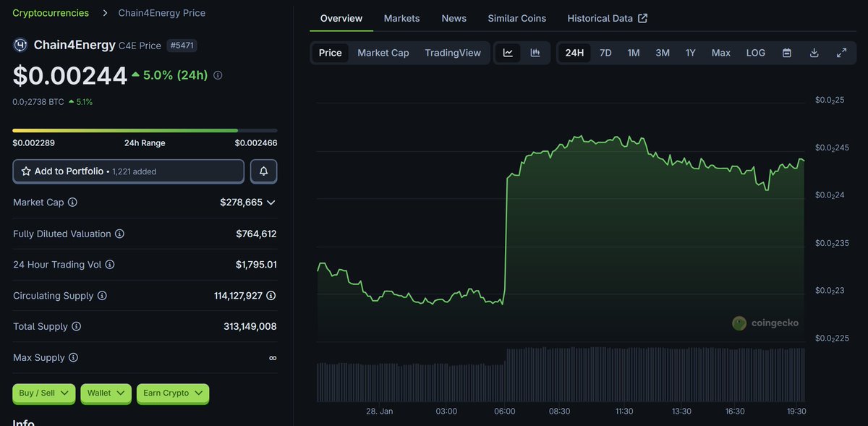Screen dimensions: 868x426
Task: Expand Market Cap value chevron
Action: click(x=271, y=203)
